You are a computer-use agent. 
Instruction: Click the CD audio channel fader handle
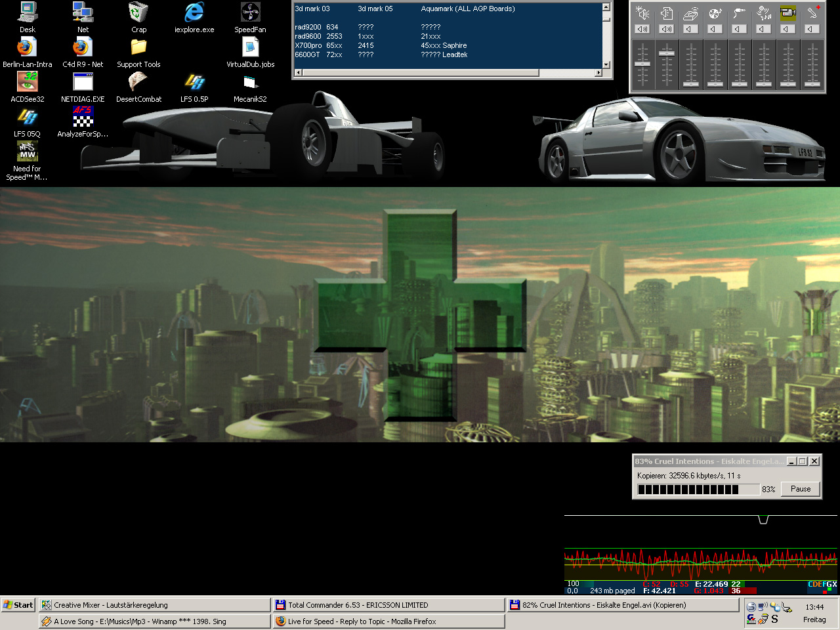[x=715, y=84]
